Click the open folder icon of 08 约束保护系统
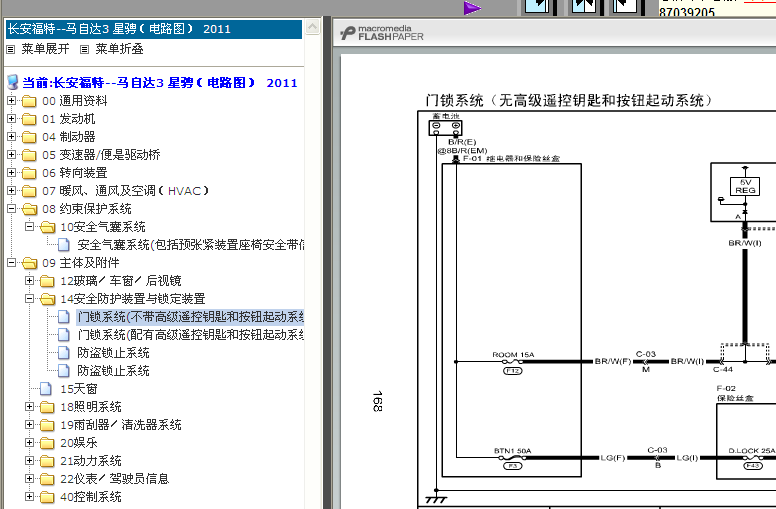 click(x=30, y=209)
